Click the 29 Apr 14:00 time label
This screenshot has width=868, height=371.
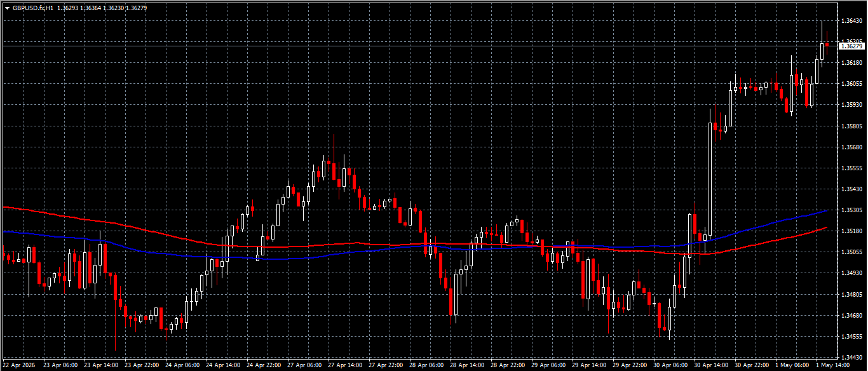click(590, 366)
